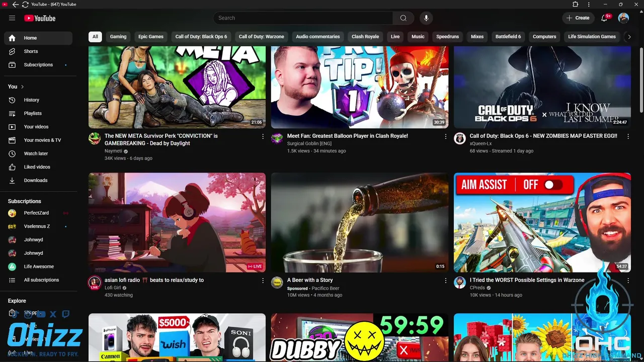Viewport: 644px width, 362px height.
Task: Reload the page
Action: coord(25,5)
